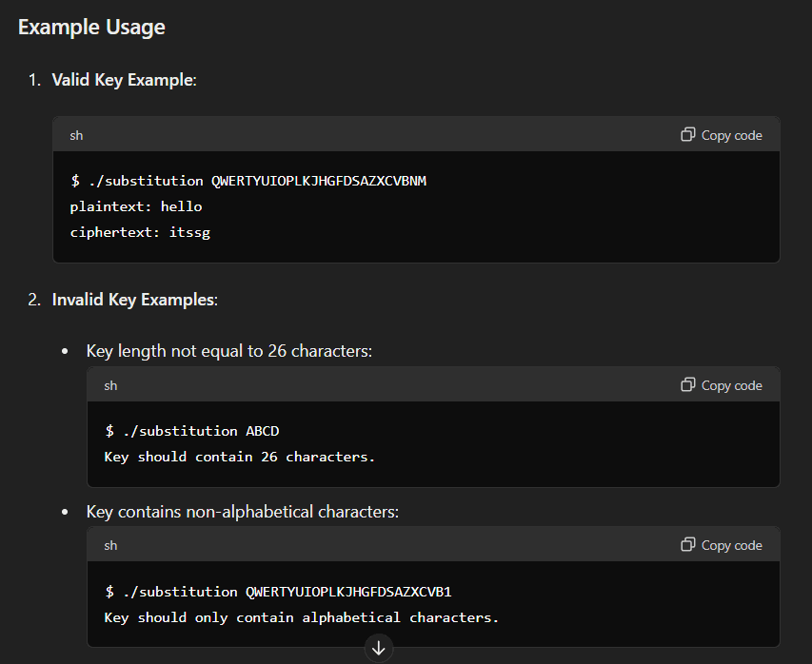
Task: Click the "plaintext: hello" line
Action: 136,206
